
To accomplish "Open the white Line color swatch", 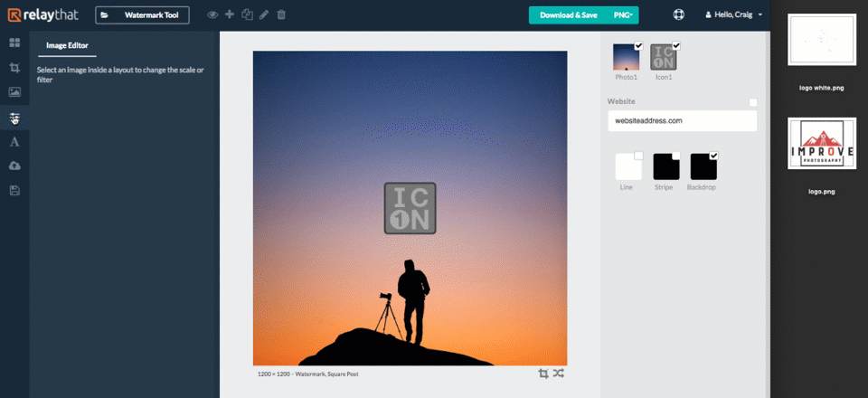I will [628, 166].
